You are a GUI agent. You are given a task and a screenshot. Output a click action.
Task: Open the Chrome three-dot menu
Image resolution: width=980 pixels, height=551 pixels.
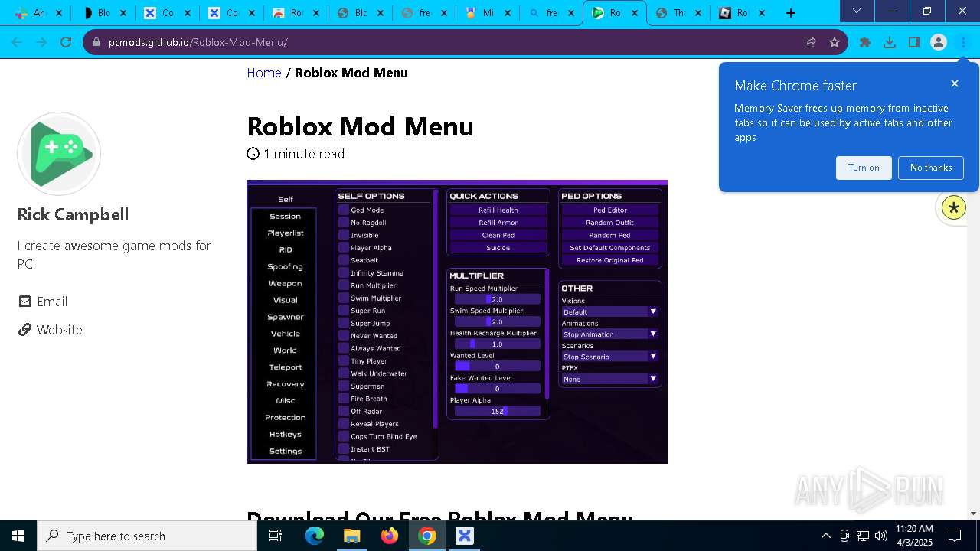963,42
